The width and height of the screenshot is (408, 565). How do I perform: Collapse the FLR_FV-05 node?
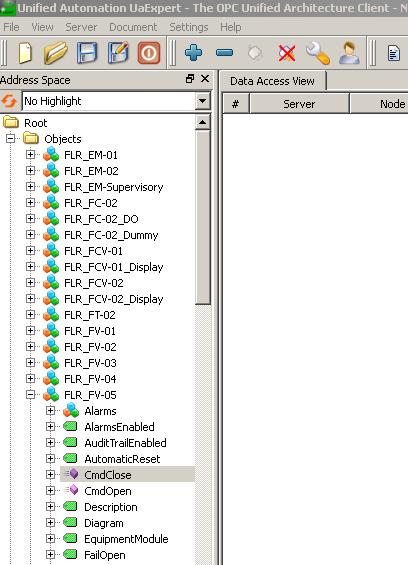coord(31,395)
